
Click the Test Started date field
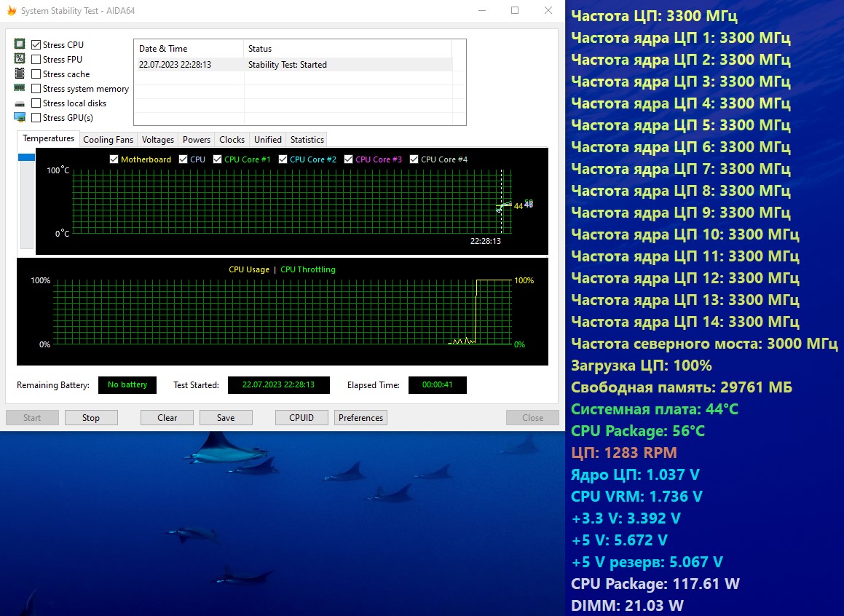[x=278, y=384]
